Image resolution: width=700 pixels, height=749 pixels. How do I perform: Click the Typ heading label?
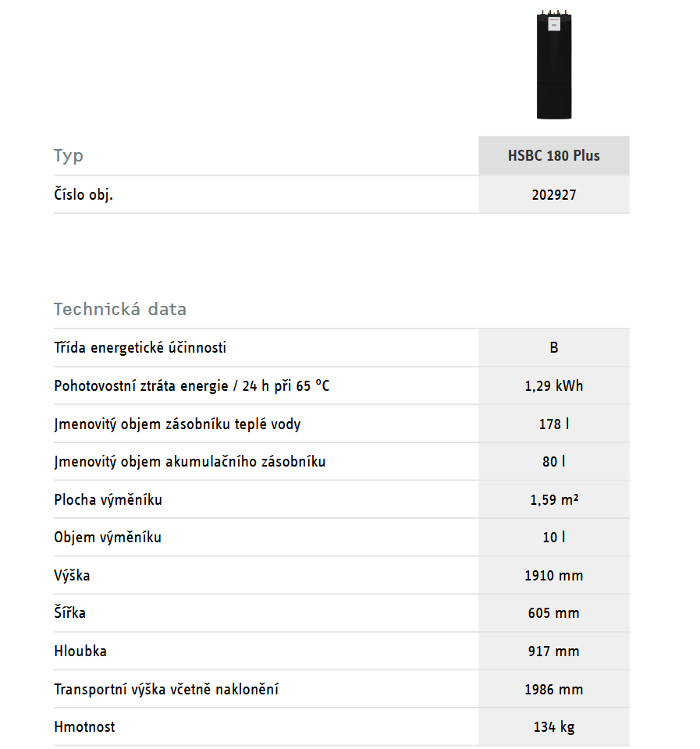pos(69,155)
